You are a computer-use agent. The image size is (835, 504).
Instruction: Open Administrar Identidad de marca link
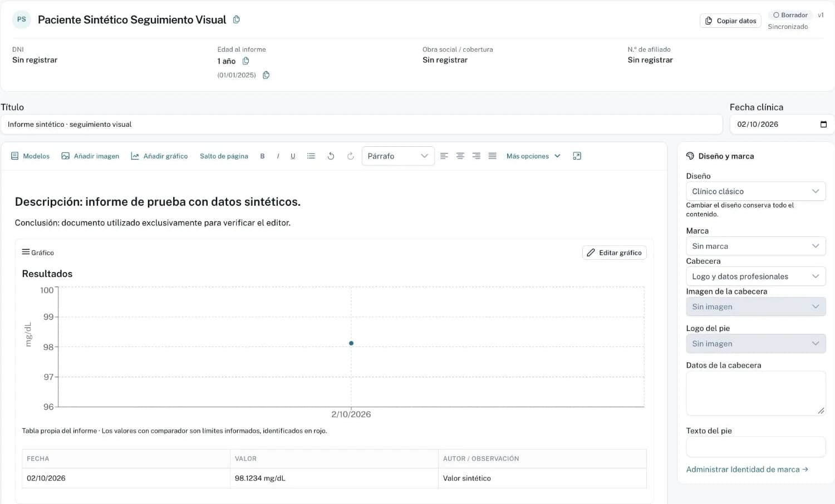[747, 470]
